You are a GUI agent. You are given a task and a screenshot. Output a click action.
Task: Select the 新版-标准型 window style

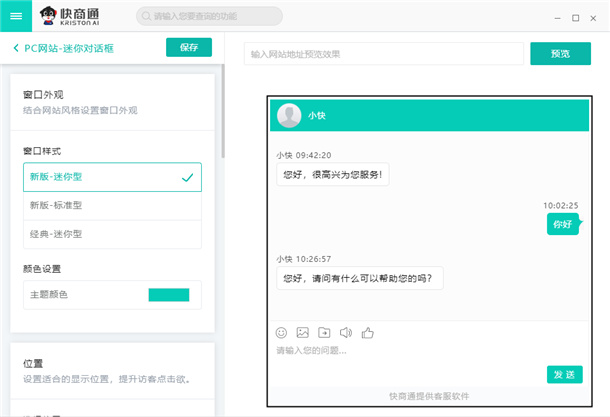coord(112,205)
